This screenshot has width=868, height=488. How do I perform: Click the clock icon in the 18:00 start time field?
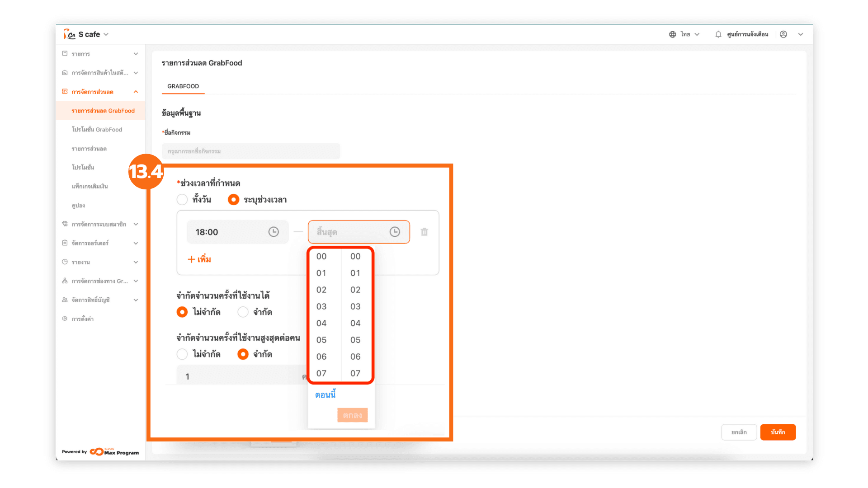point(274,232)
